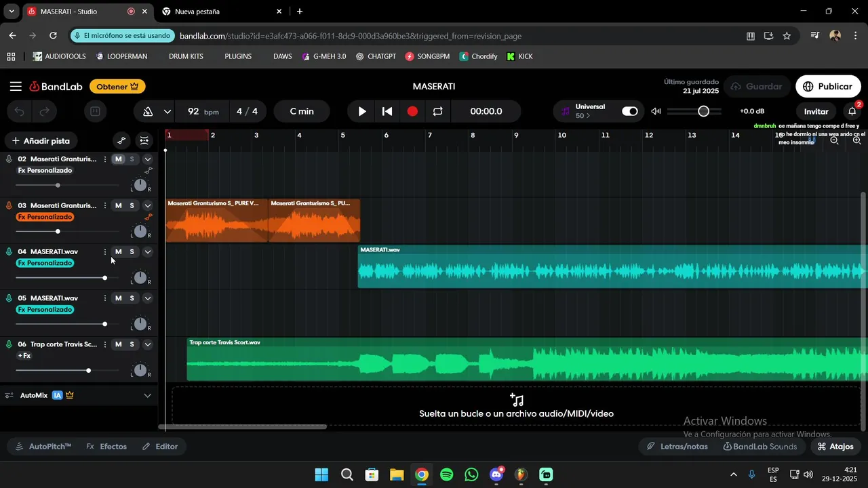868x488 pixels.
Task: Click the BandLab logo
Action: 56,87
